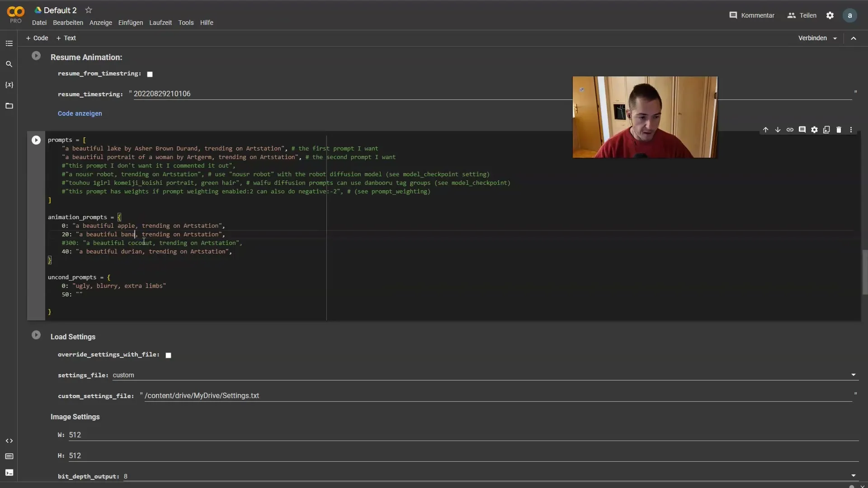Run the Load Settings cell
The width and height of the screenshot is (868, 488).
point(36,335)
